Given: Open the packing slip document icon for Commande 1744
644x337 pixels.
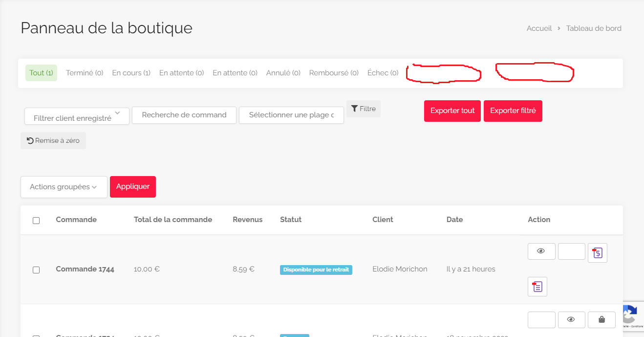Looking at the screenshot, I should coord(537,287).
